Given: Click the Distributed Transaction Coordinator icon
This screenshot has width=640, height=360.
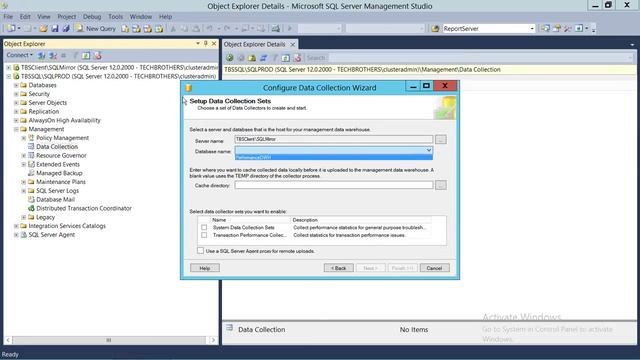Looking at the screenshot, I should click(31, 208).
